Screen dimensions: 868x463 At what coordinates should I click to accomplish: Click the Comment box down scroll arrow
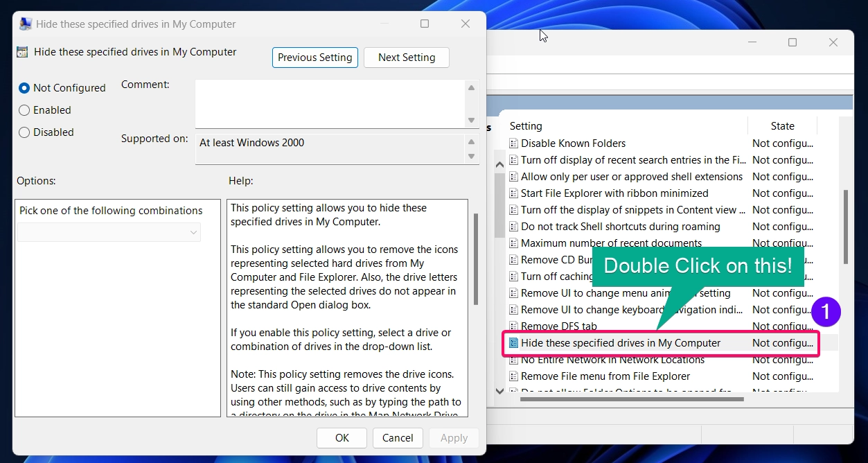coord(472,121)
